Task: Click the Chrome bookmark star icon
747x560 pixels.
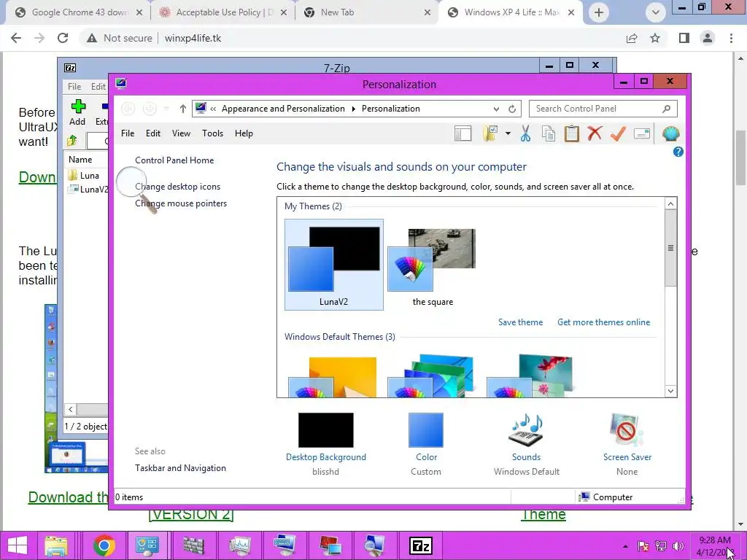Action: (656, 38)
